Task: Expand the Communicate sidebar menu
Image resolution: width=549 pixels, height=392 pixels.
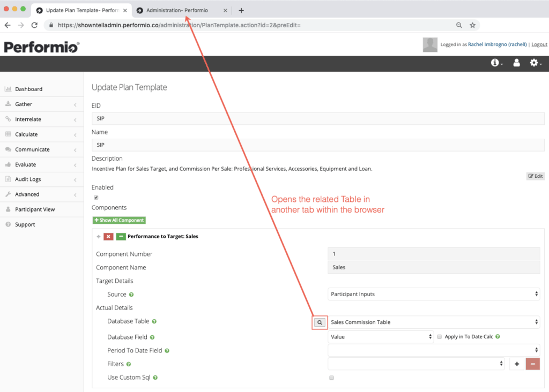Action: [42, 149]
